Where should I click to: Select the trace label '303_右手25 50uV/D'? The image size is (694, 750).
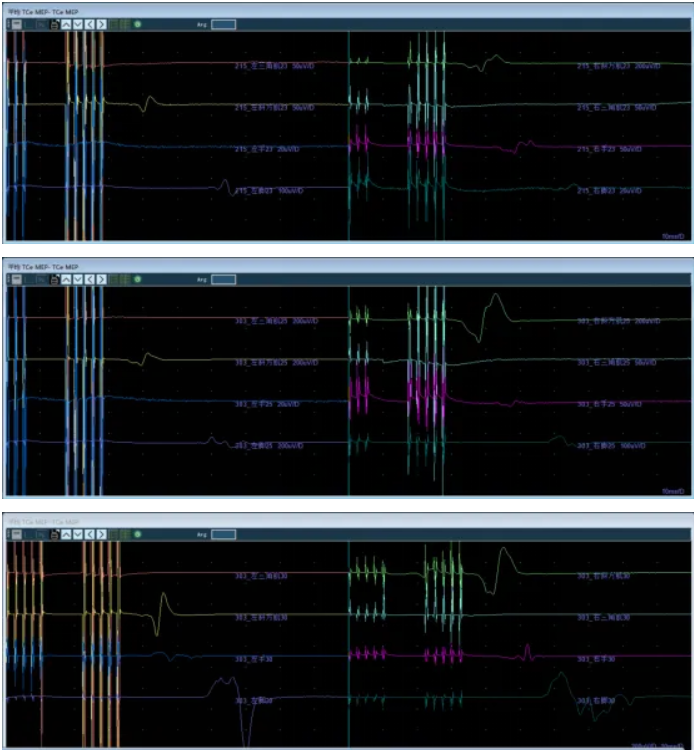[x=609, y=404]
